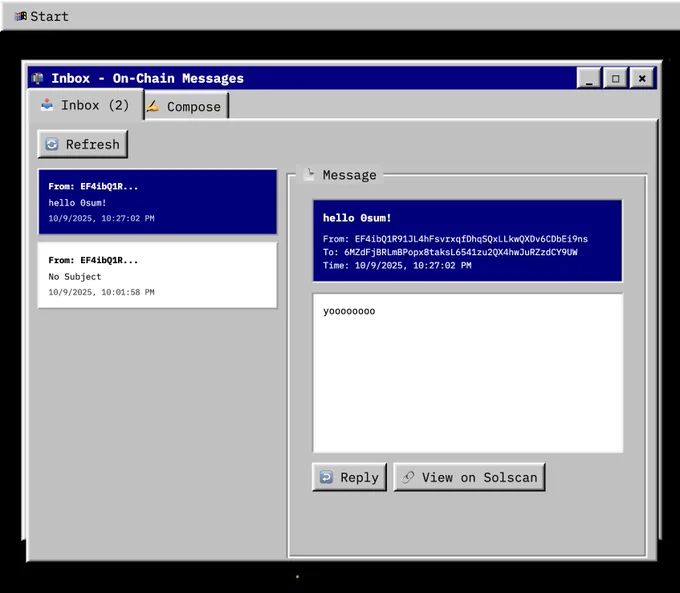Image resolution: width=680 pixels, height=593 pixels.
Task: Refresh the inbox messages
Action: (82, 144)
